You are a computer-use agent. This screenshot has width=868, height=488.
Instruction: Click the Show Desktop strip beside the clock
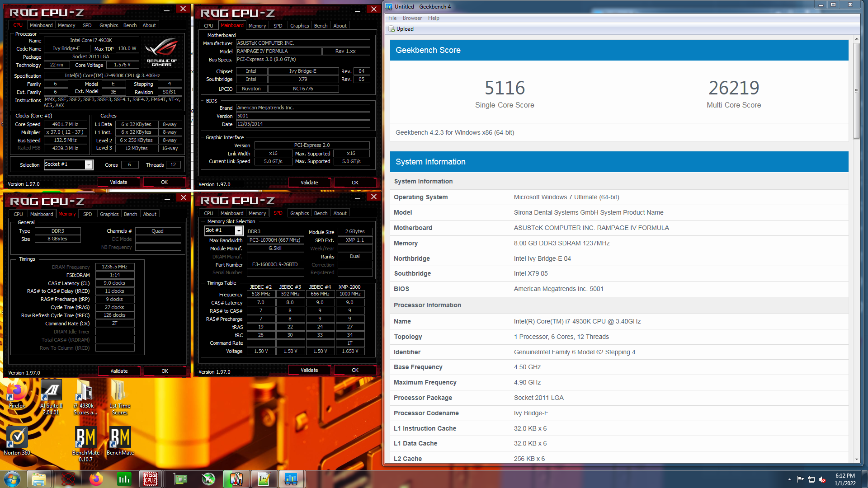(864, 479)
